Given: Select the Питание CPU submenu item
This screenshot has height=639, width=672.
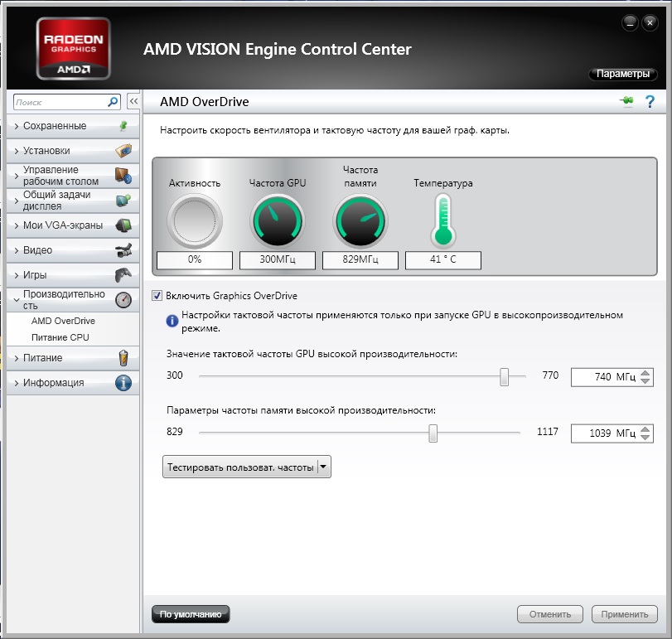Looking at the screenshot, I should point(60,337).
